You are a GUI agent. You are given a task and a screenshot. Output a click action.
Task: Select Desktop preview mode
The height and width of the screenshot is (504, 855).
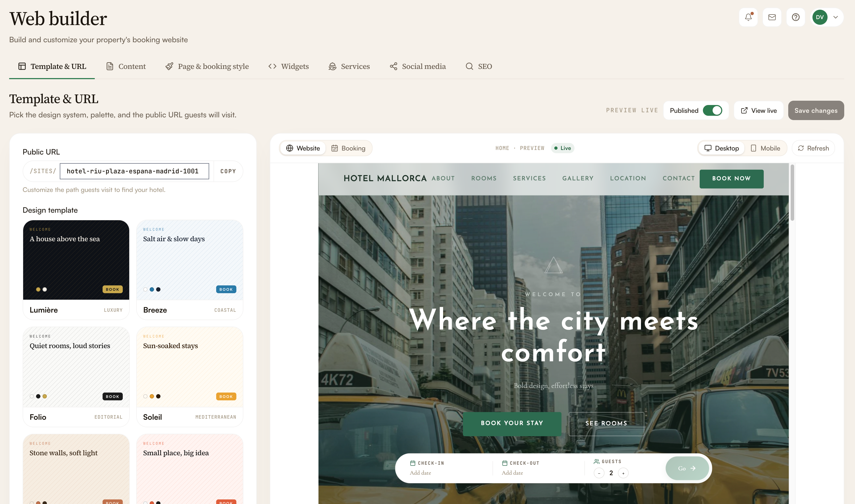coord(721,148)
